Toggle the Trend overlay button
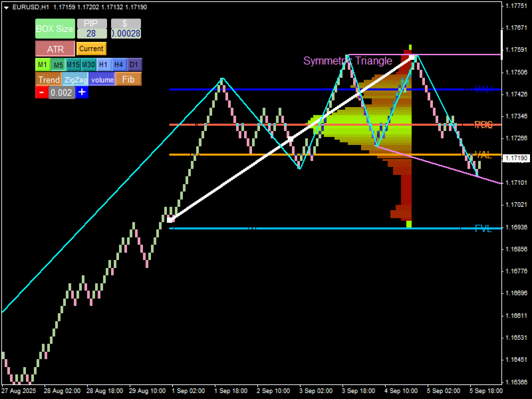Viewport: 532px width, 399px height. (49, 79)
